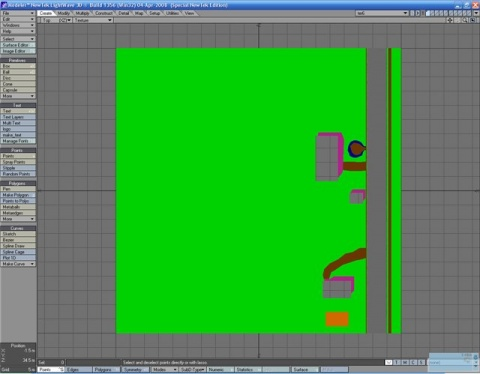Select the Box primitive tool
The height and width of the screenshot is (374, 480).
coord(18,66)
